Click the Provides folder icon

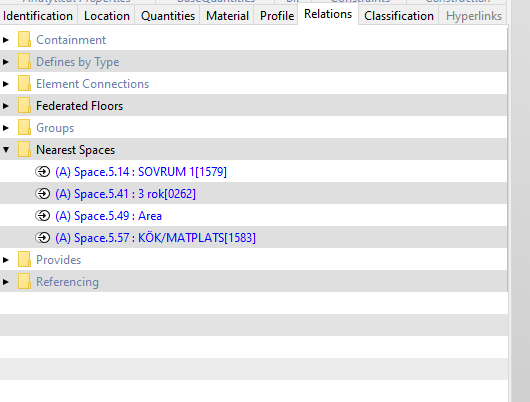(x=24, y=259)
